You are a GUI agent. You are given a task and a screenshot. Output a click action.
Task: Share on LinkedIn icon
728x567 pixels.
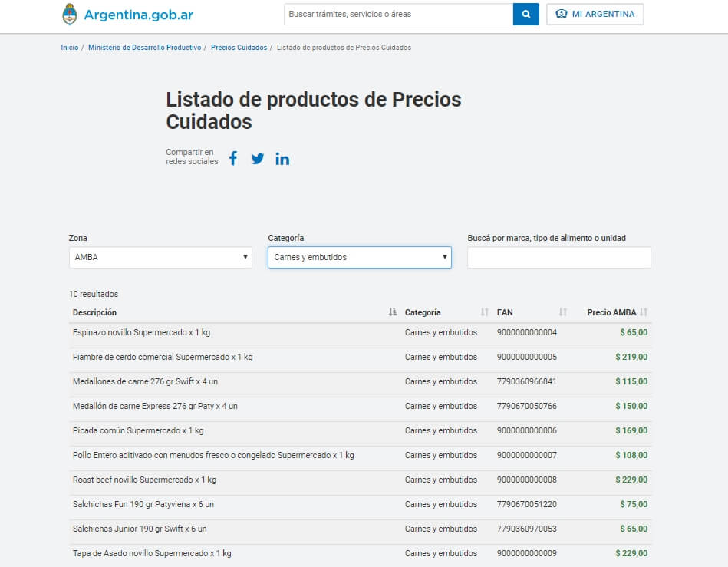[x=282, y=159]
